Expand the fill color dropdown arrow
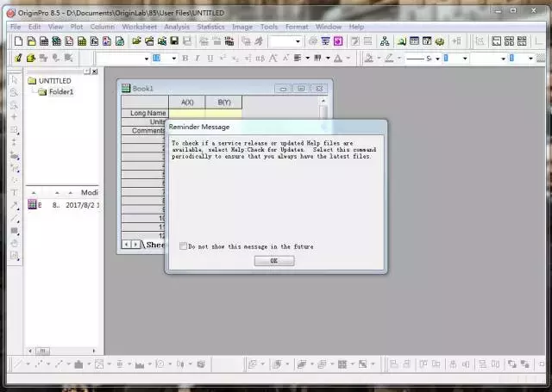The width and height of the screenshot is (552, 392). pos(379,58)
